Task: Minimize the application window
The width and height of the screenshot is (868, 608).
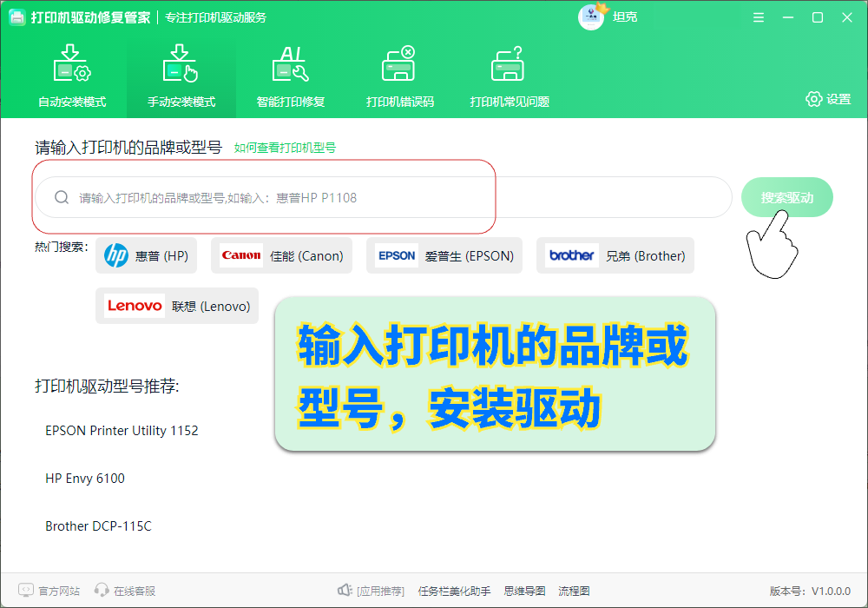Action: coord(788,17)
